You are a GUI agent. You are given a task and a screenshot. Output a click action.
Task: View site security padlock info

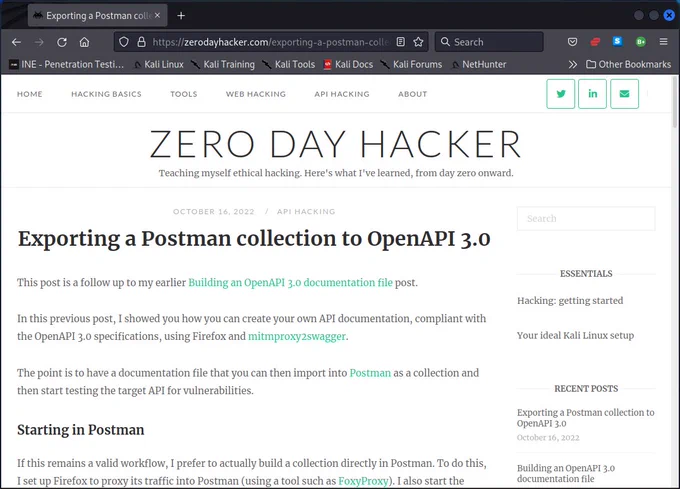click(x=141, y=42)
